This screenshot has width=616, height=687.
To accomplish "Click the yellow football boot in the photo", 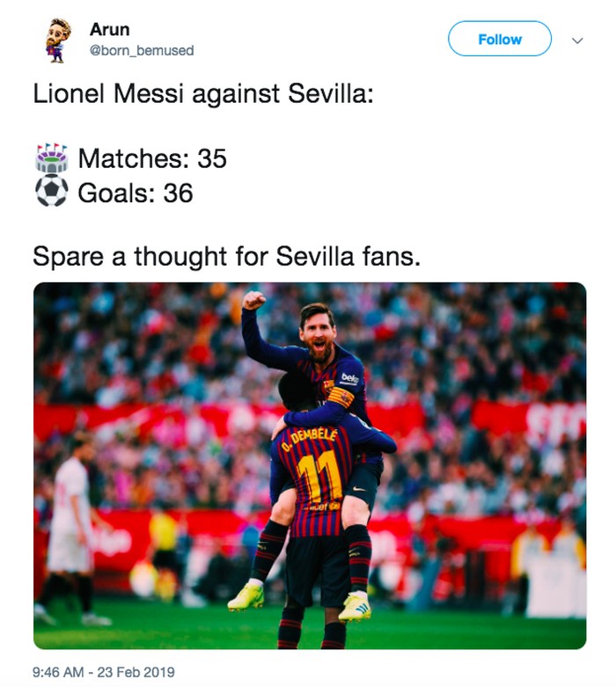I will tap(246, 597).
